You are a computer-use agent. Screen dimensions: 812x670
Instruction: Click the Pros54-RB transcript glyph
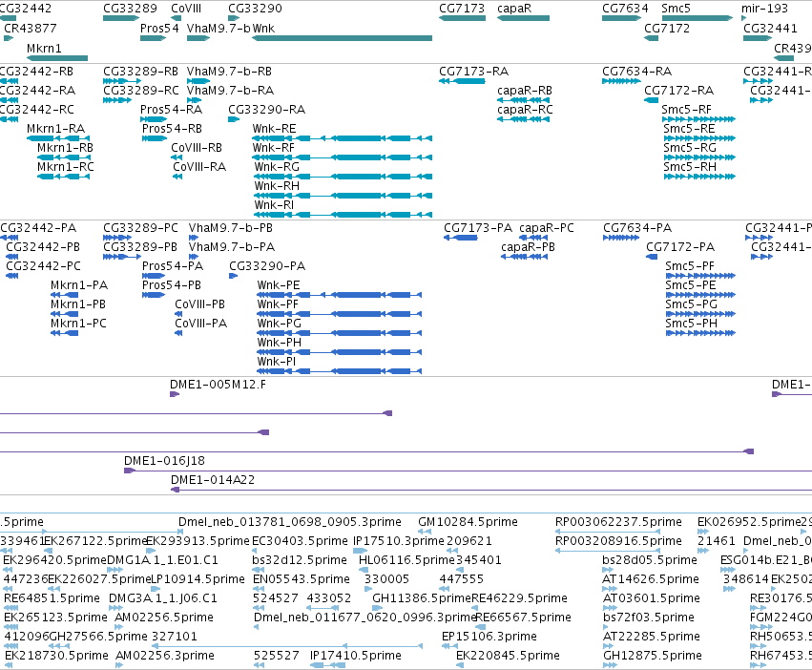[x=155, y=138]
